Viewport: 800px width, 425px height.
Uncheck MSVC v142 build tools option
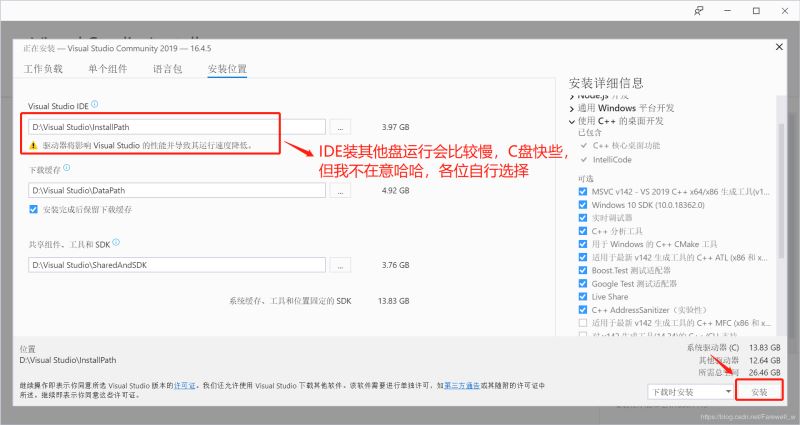click(x=583, y=192)
